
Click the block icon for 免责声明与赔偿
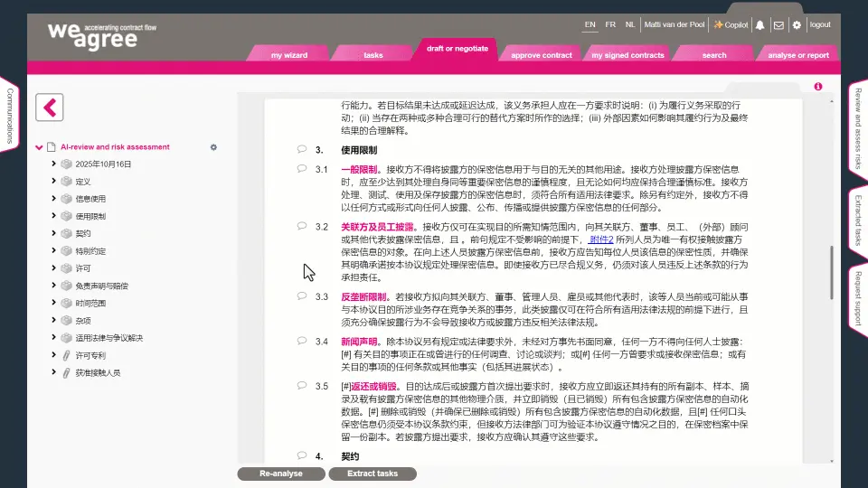66,286
